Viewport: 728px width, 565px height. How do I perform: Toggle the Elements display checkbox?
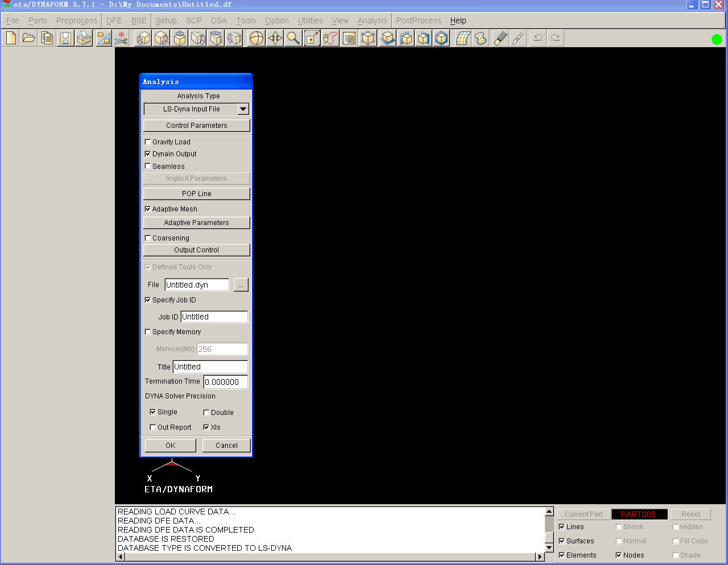[x=562, y=555]
